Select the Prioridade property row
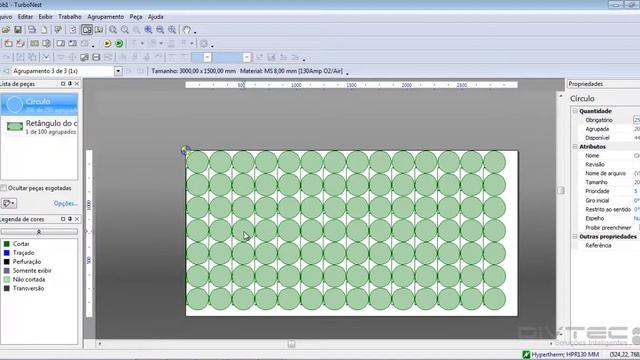Screen dimensions: 640x360 pos(606,191)
